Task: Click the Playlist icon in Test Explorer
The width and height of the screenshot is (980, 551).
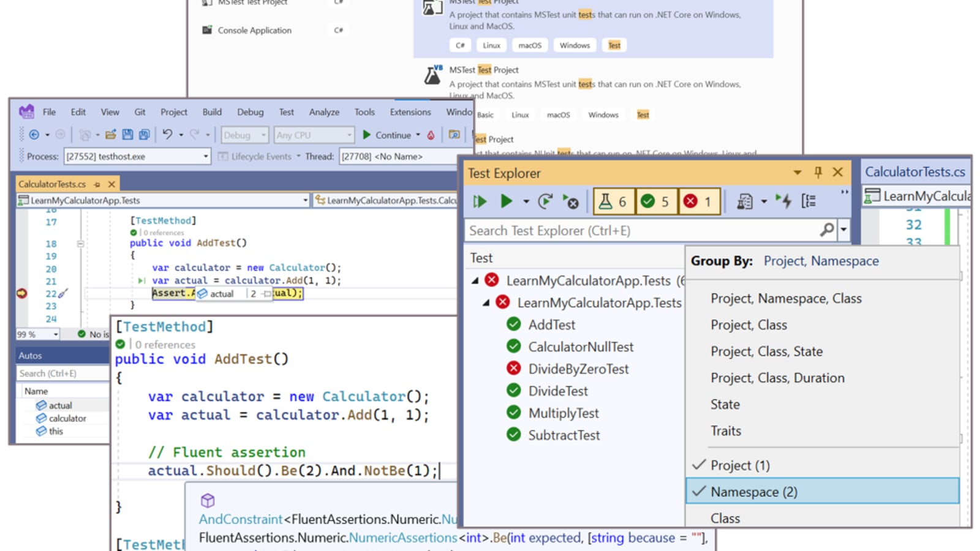Action: [744, 201]
